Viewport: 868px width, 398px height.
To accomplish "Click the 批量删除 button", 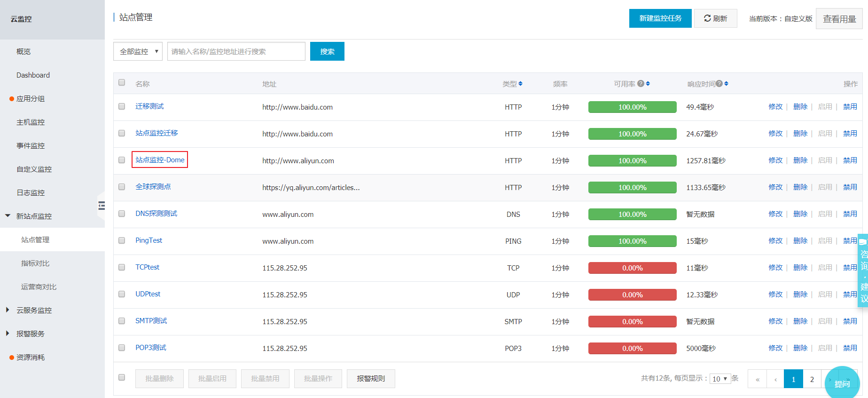I will tap(159, 379).
